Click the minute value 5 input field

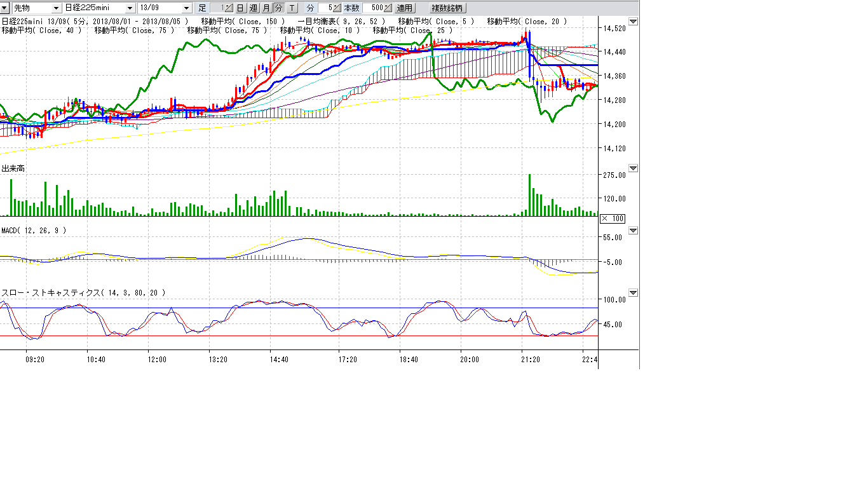325,8
